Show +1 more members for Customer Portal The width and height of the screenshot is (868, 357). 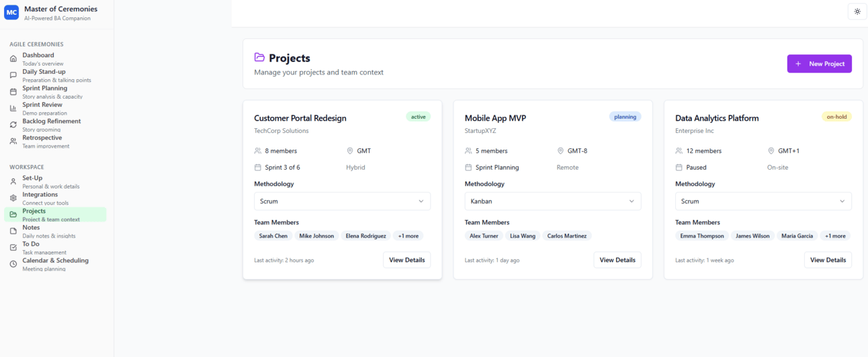408,236
